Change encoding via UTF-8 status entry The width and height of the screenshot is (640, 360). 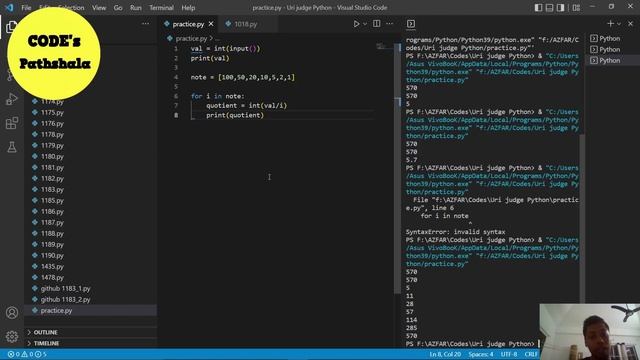coord(509,354)
